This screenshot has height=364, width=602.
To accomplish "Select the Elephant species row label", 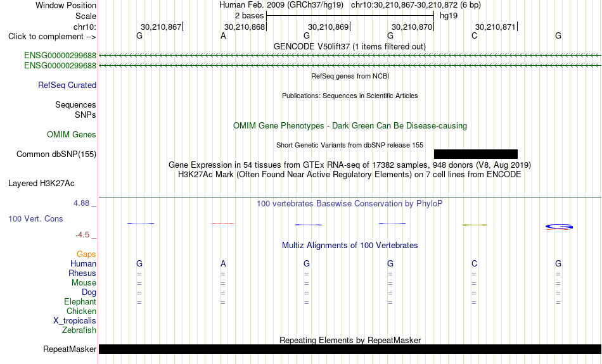I will 80,301.
